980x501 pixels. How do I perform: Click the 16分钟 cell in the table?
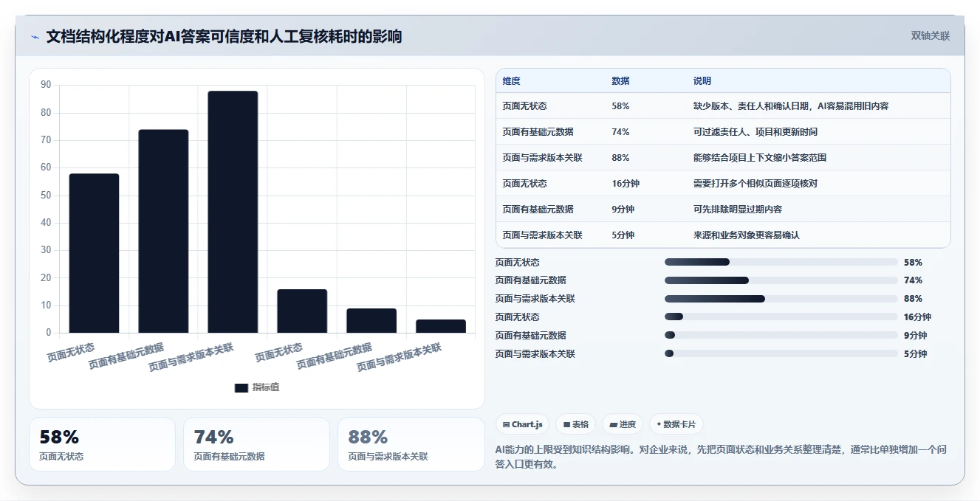[625, 184]
